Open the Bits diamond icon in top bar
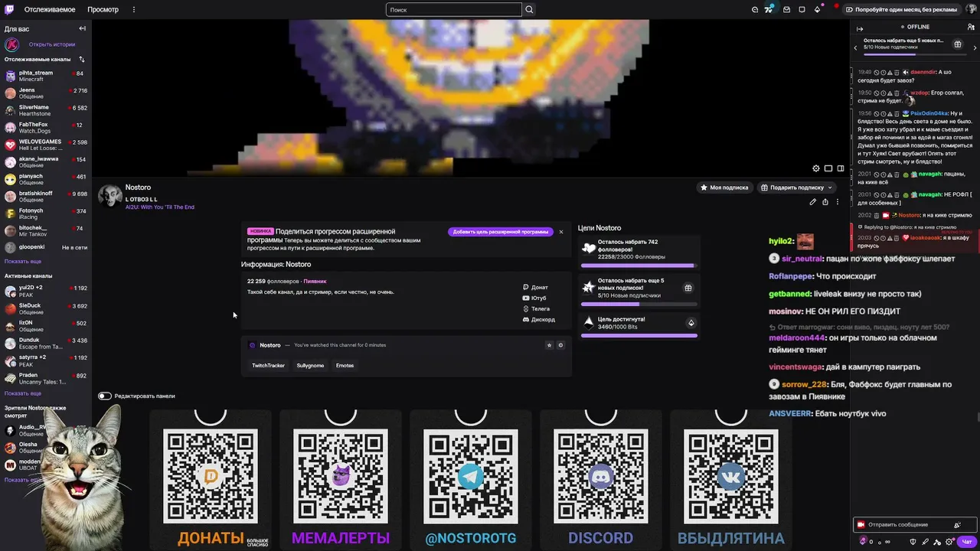The width and height of the screenshot is (980, 551). click(x=818, y=10)
